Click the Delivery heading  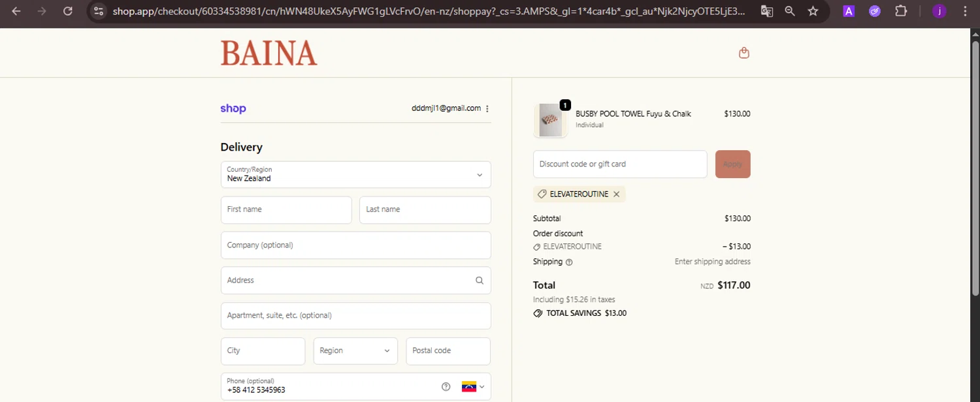tap(241, 147)
